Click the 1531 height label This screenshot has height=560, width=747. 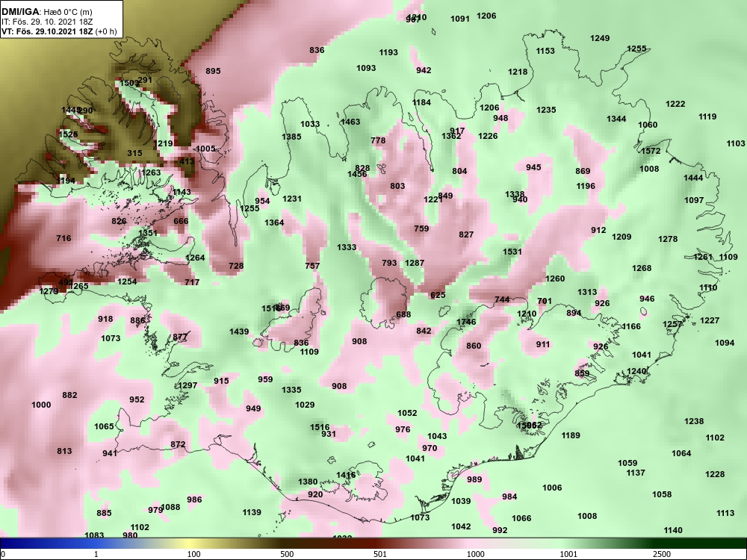pos(512,252)
